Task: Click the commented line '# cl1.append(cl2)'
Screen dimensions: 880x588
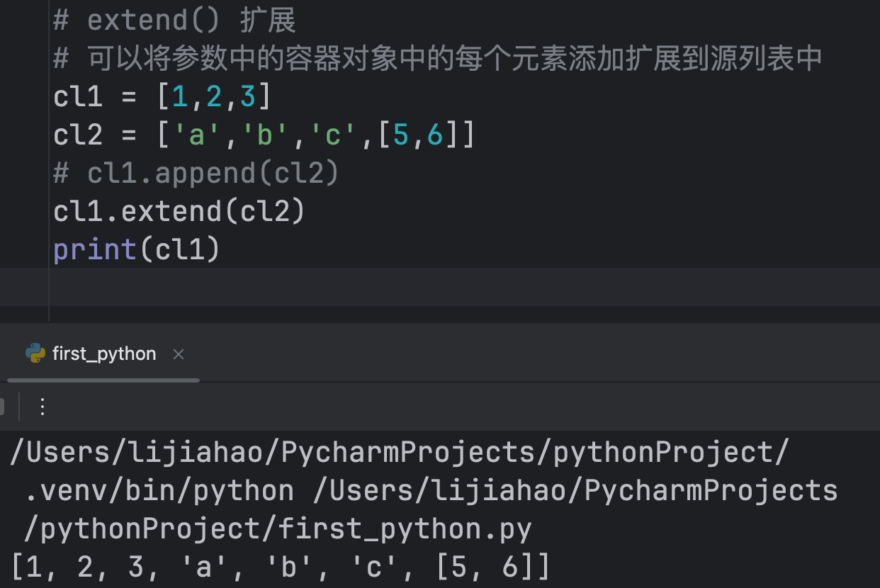Action: (196, 174)
